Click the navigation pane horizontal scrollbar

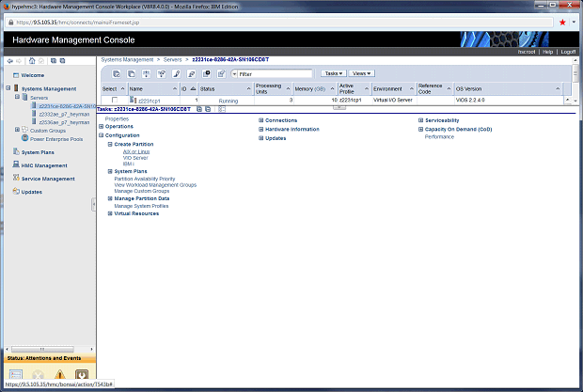pos(42,350)
